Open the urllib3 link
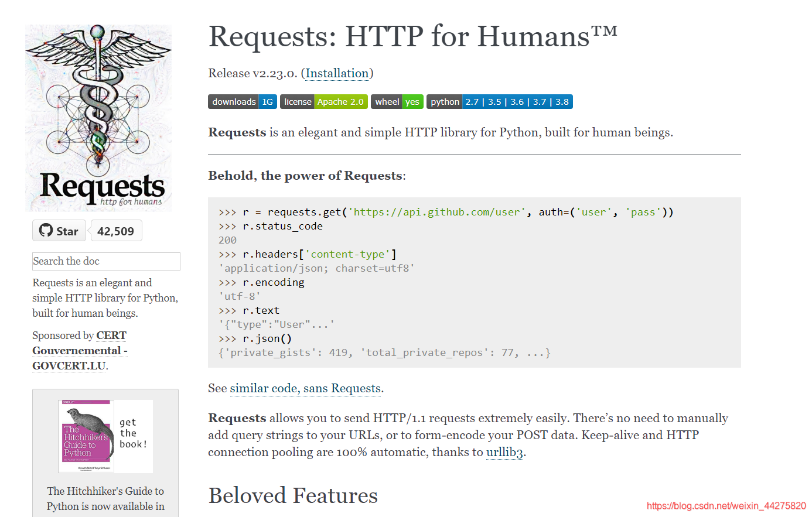The width and height of the screenshot is (812, 517). point(505,452)
